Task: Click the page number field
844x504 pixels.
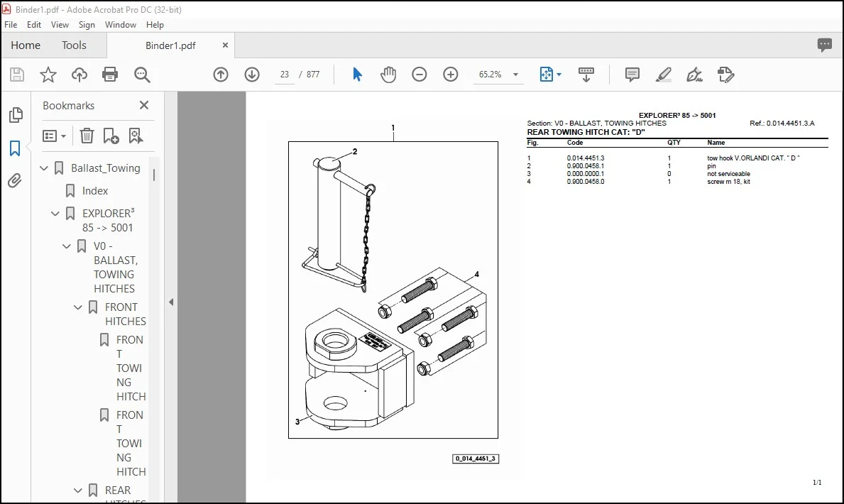Action: (x=284, y=75)
